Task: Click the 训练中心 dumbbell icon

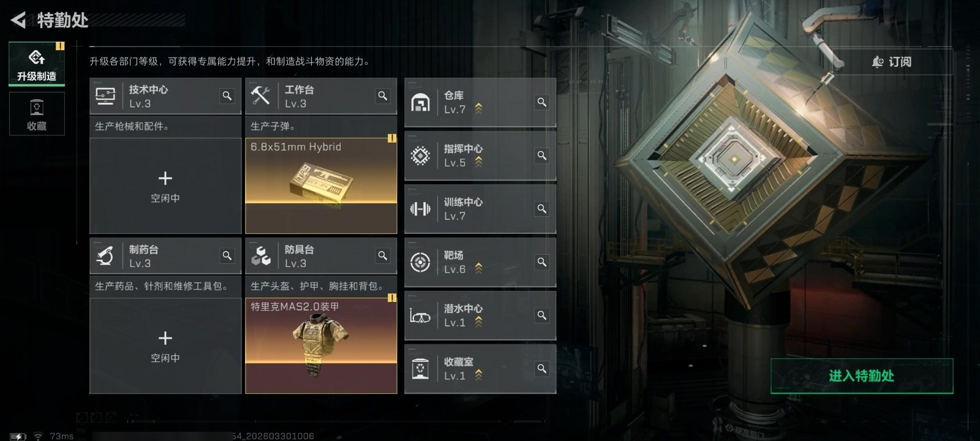Action: click(x=420, y=209)
